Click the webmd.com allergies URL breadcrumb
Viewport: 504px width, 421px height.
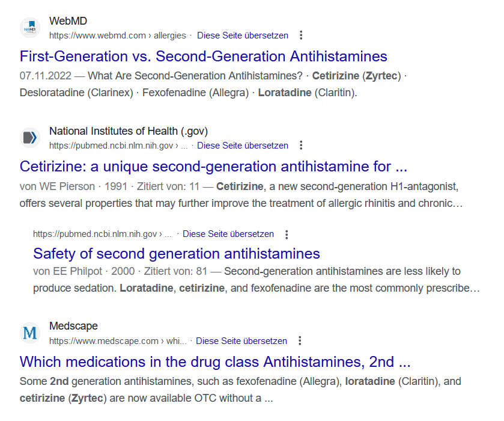118,35
